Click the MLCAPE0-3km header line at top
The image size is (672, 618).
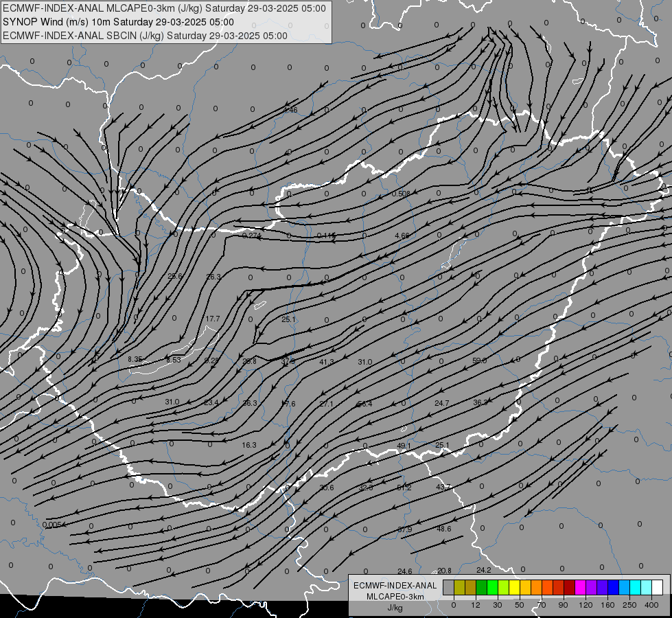coord(164,8)
